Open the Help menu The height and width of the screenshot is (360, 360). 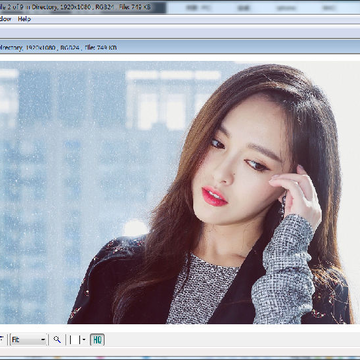24,19
